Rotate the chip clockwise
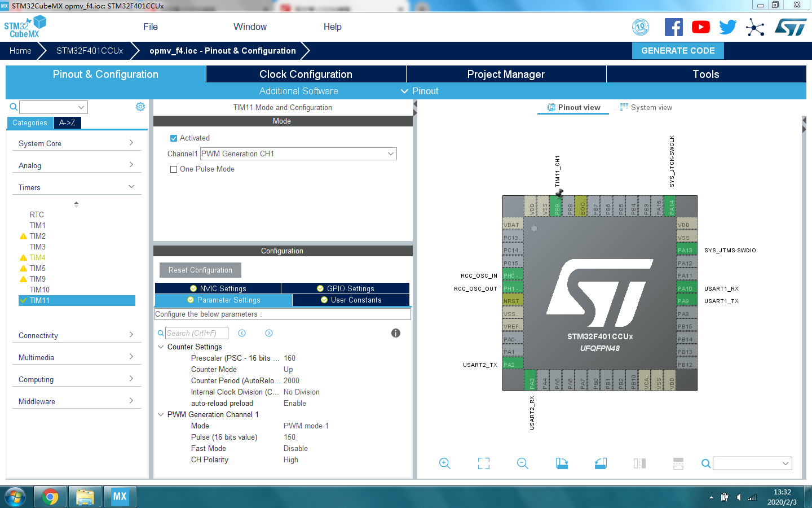This screenshot has height=508, width=812. [562, 463]
